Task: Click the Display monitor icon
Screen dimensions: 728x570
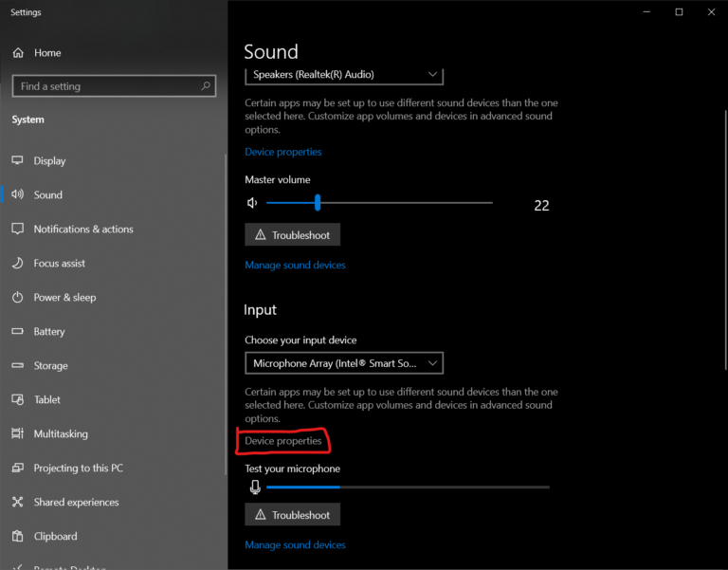Action: click(17, 161)
